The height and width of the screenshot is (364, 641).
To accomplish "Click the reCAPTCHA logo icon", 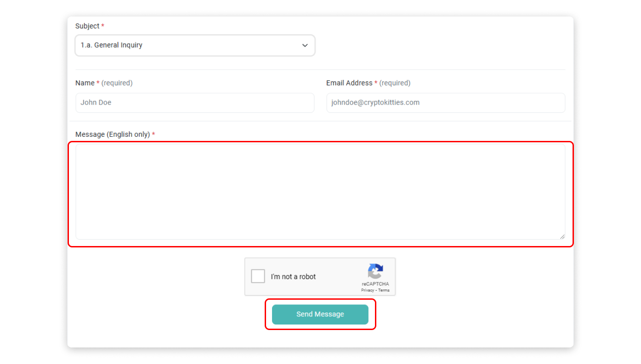I will 375,271.
